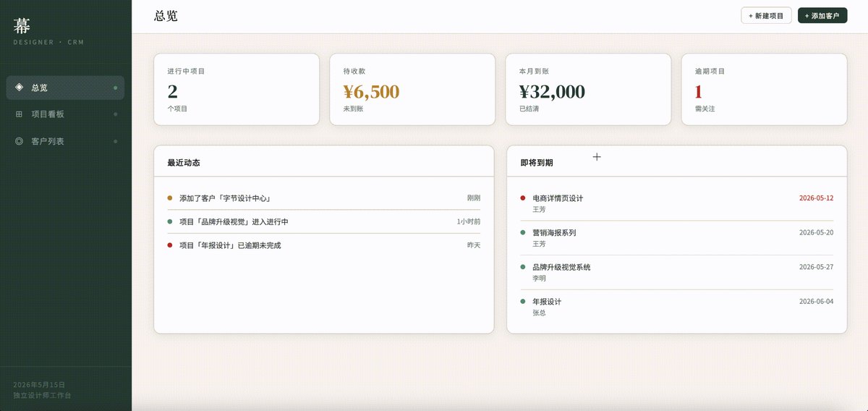Image resolution: width=868 pixels, height=411 pixels.
Task: Click the diamond icon beside 总览
Action: click(x=19, y=88)
